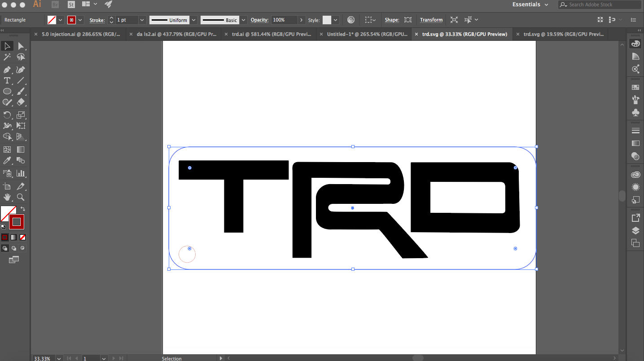This screenshot has width=644, height=361.
Task: Open the graphic Style dropdown
Action: (x=335, y=20)
